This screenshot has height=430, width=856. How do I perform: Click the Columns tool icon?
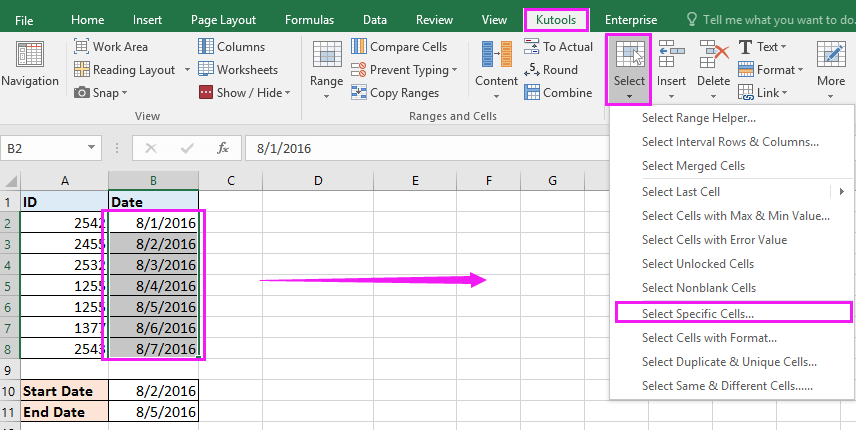tap(206, 47)
